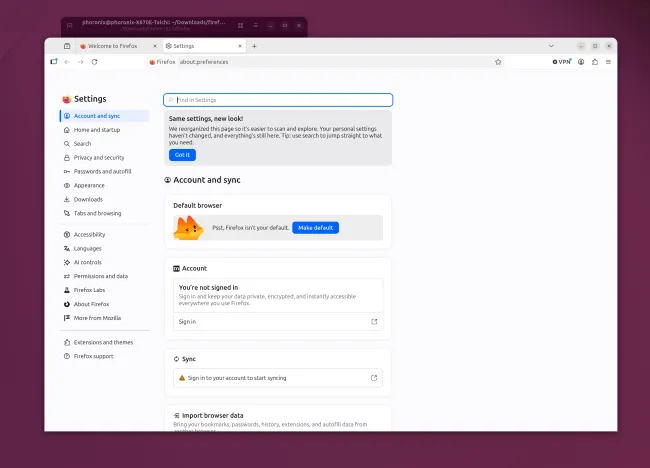Open the extensions puzzle icon in the toolbar
Image resolution: width=650 pixels, height=468 pixels.
[595, 62]
